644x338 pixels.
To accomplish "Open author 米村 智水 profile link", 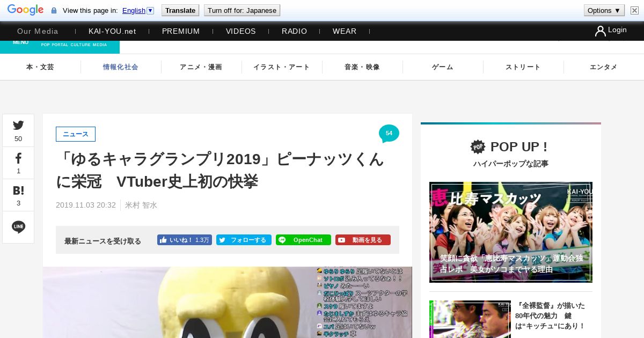I will [141, 205].
